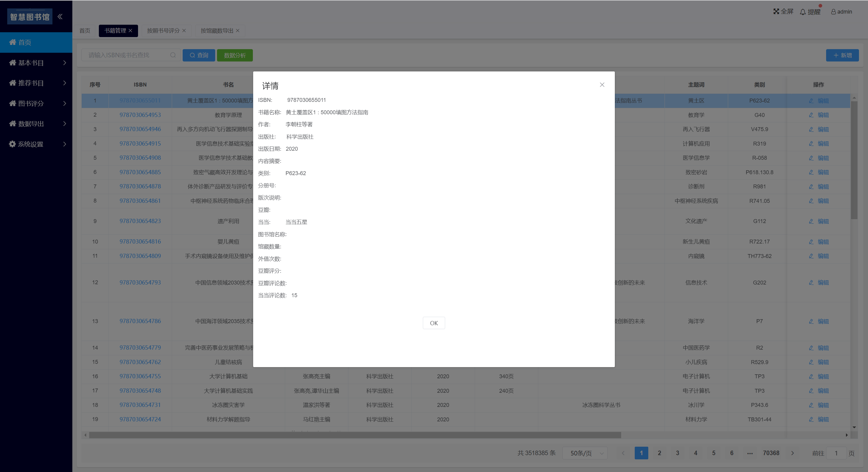The width and height of the screenshot is (868, 472).
Task: Click edit pencil icon for row 9 文化遗产
Action: coord(811,221)
